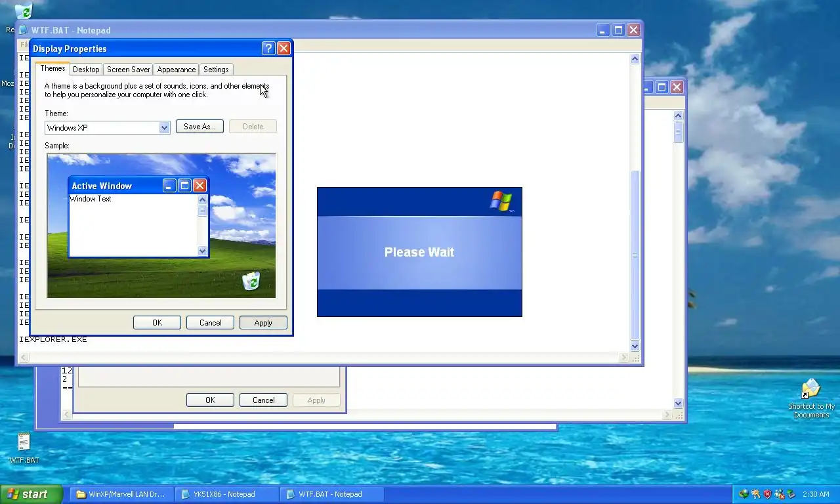Click right arrow of WTF.BAT horizontal scrollbar
Viewport: 840px width, 504px height.
(623, 358)
